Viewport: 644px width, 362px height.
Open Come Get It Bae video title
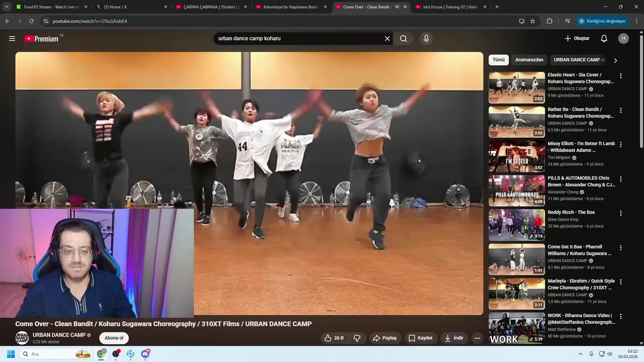coord(580,250)
